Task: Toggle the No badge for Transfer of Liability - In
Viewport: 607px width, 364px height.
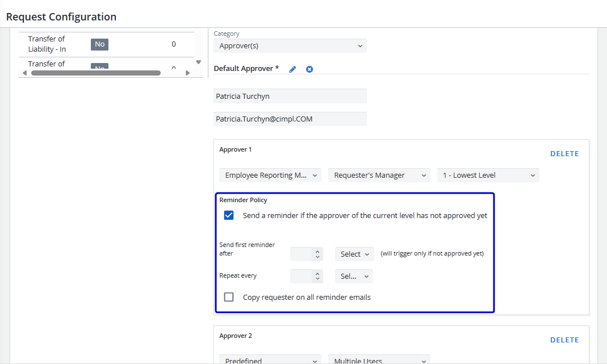Action: (99, 44)
